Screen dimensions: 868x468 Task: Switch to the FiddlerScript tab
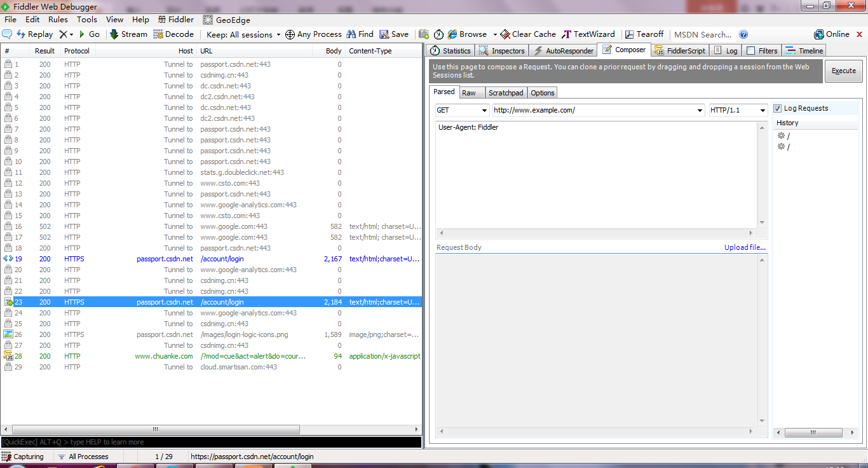[x=680, y=51]
